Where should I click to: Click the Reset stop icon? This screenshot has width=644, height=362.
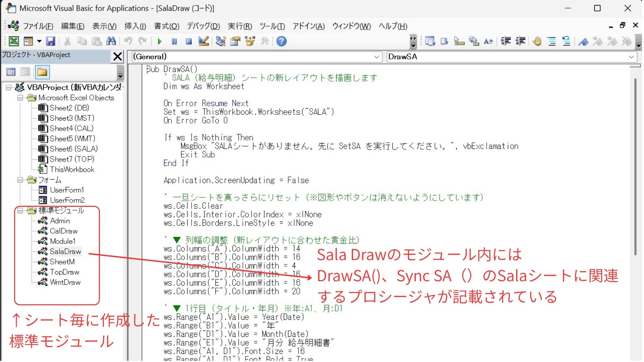(x=189, y=42)
